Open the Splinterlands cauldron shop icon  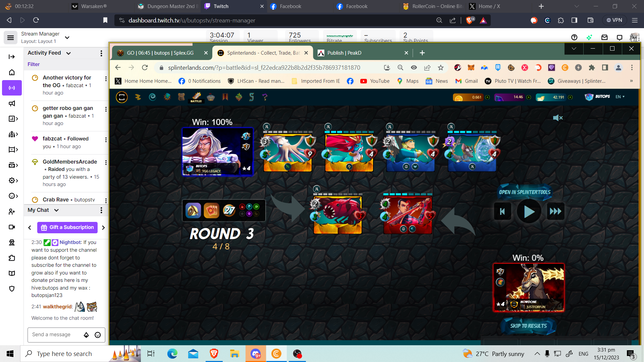[x=211, y=97]
